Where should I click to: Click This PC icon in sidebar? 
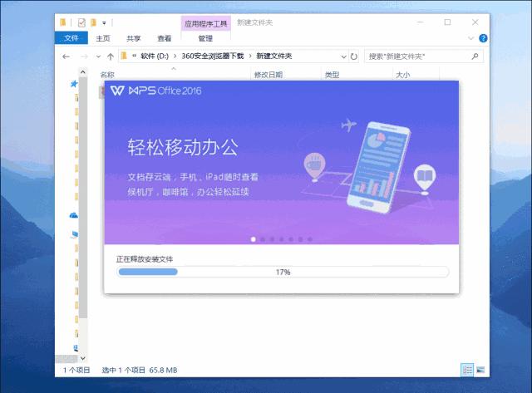point(74,234)
